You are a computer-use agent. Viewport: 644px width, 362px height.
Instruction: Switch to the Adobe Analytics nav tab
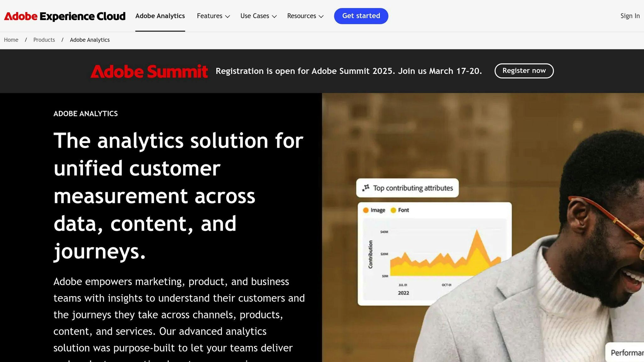click(160, 16)
